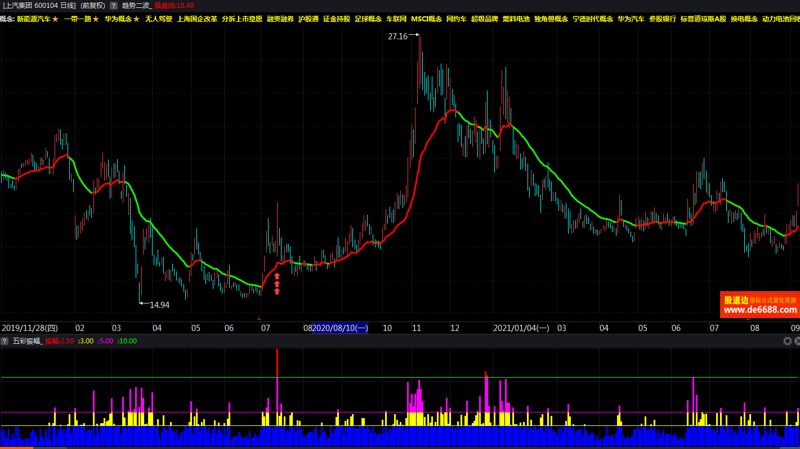Click the 2019/11/28(四) start date label
The width and height of the screenshot is (800, 449).
pyautogui.click(x=30, y=328)
